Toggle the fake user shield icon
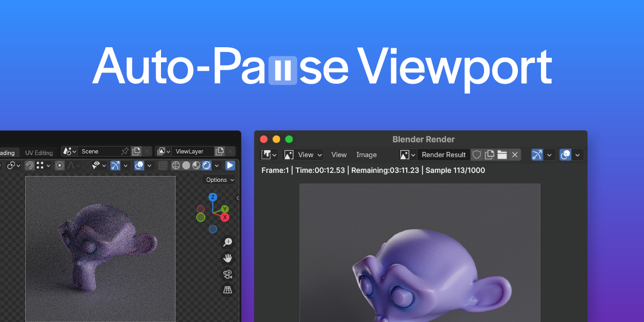The width and height of the screenshot is (644, 322). coord(477,155)
